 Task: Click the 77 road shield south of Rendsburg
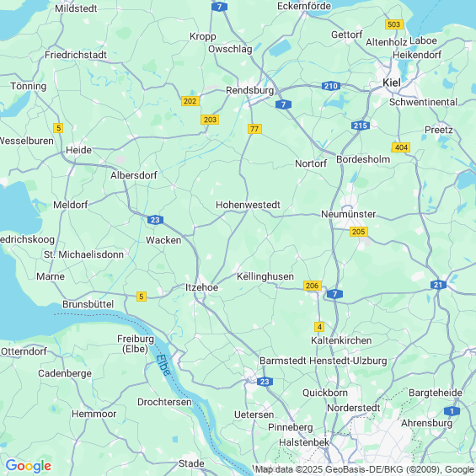[254, 129]
